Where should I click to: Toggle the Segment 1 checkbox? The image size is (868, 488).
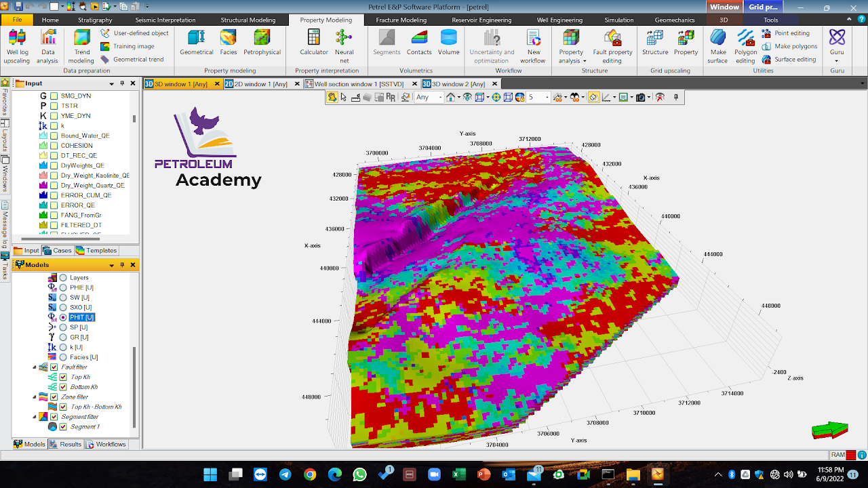[63, 427]
